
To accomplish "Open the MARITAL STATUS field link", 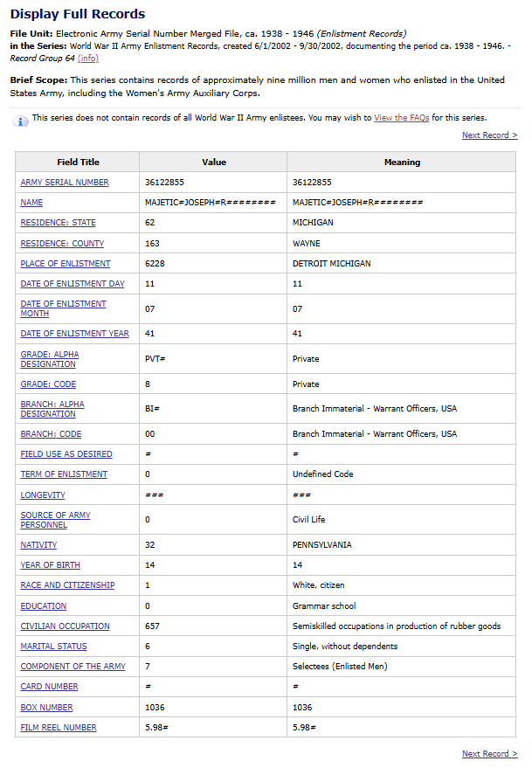I will point(53,646).
